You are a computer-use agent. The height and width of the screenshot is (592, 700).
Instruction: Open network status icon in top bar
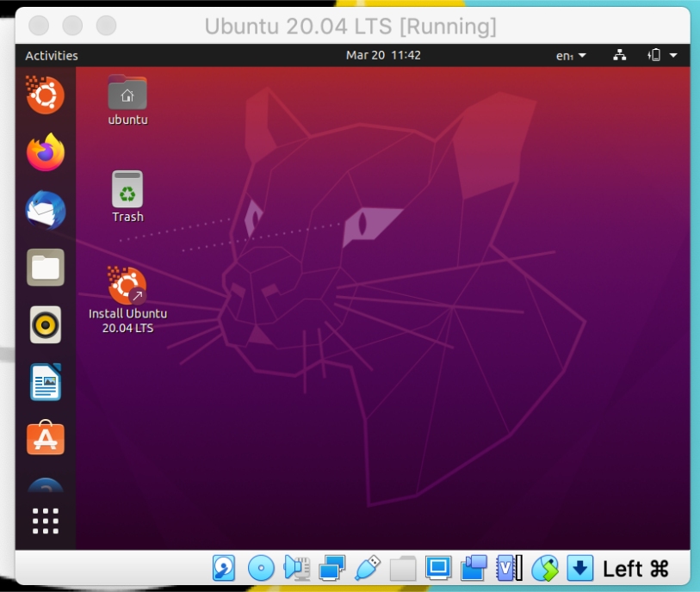[619, 55]
